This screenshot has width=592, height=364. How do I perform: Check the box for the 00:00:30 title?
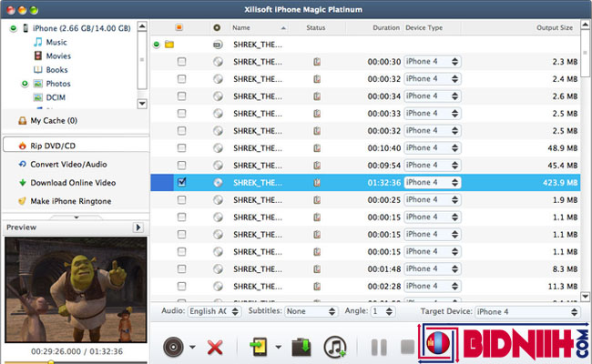pos(181,62)
